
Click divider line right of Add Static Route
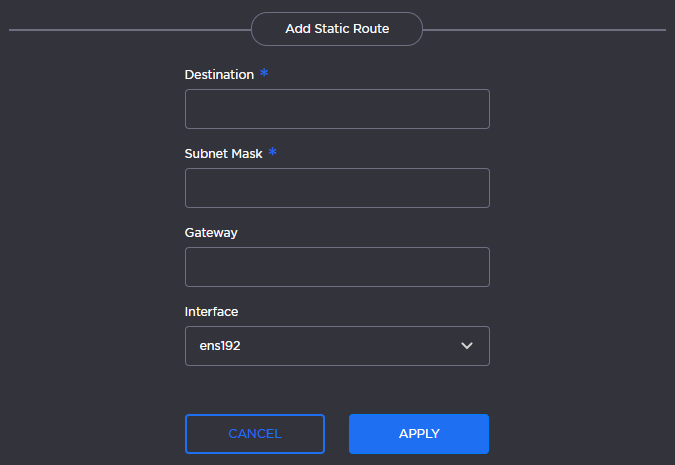click(545, 30)
